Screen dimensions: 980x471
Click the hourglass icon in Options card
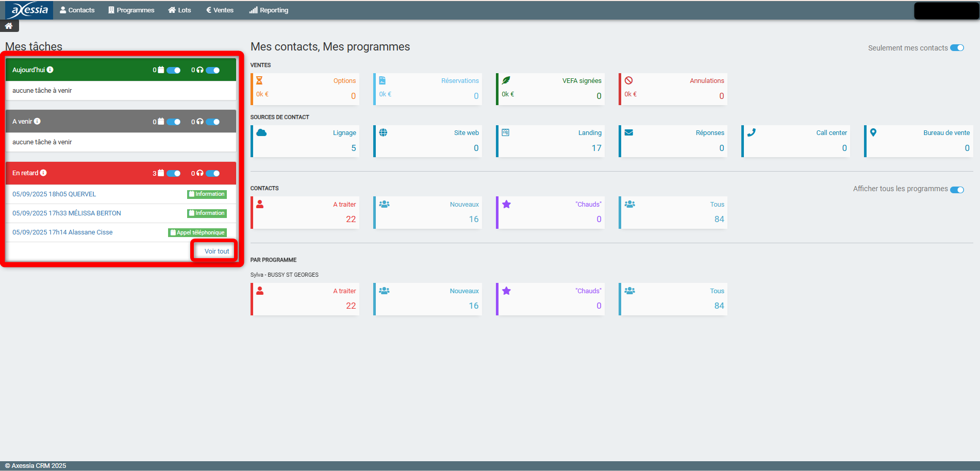(x=259, y=80)
